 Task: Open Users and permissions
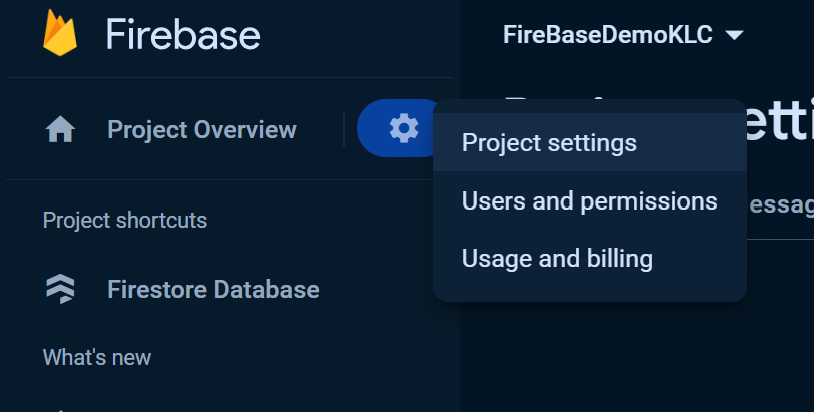tap(589, 201)
